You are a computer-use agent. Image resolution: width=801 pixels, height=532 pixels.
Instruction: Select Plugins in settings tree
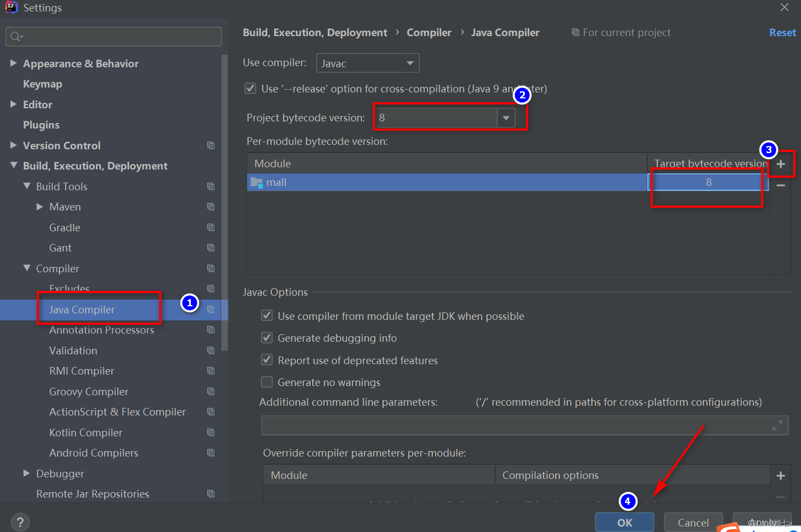pyautogui.click(x=41, y=125)
